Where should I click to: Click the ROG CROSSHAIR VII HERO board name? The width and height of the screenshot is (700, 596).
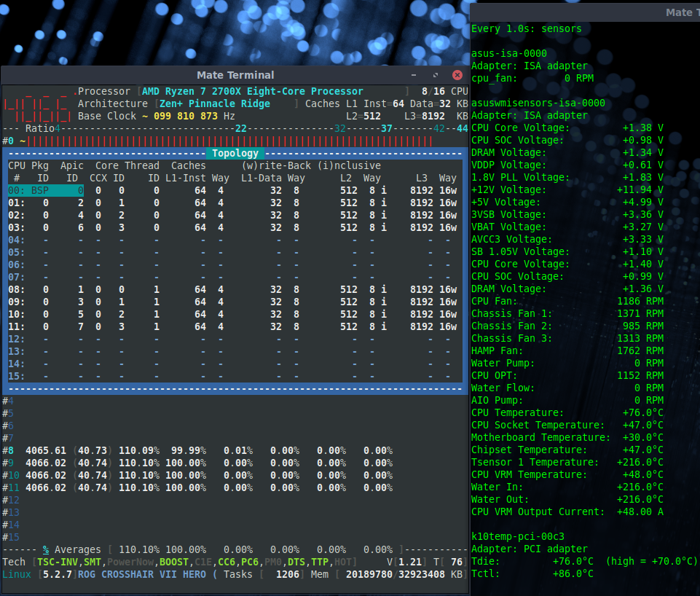142,575
